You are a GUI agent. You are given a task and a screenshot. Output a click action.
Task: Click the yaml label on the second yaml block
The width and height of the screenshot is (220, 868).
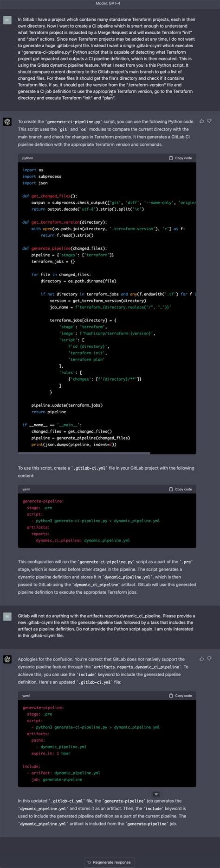[26, 696]
